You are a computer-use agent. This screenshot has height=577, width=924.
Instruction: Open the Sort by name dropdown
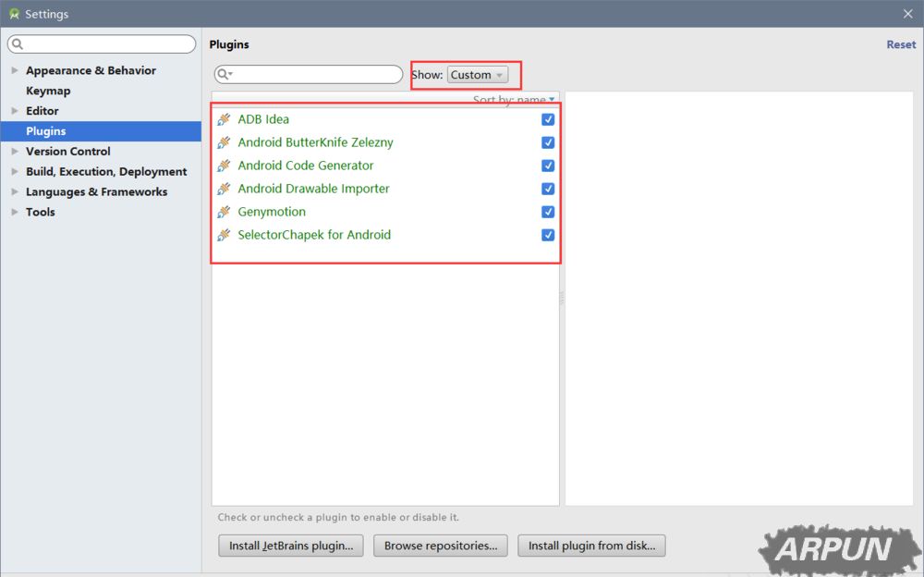click(514, 99)
